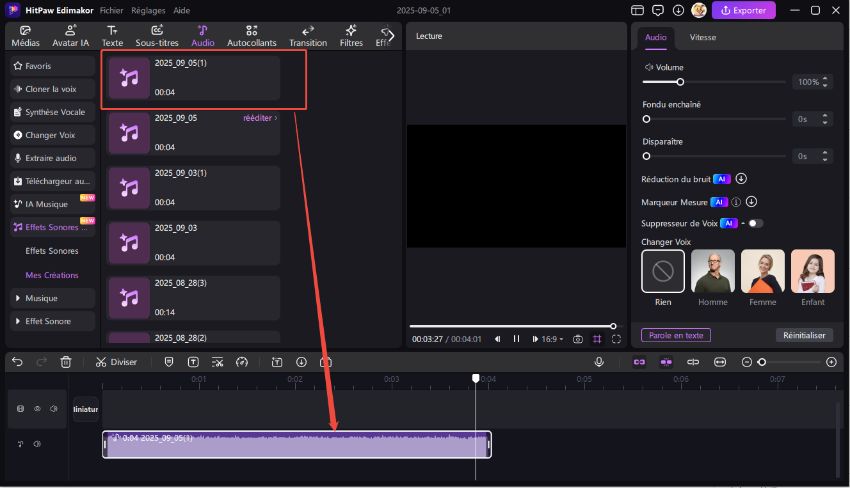Pause the preview playback
850x488 pixels.
pos(516,339)
